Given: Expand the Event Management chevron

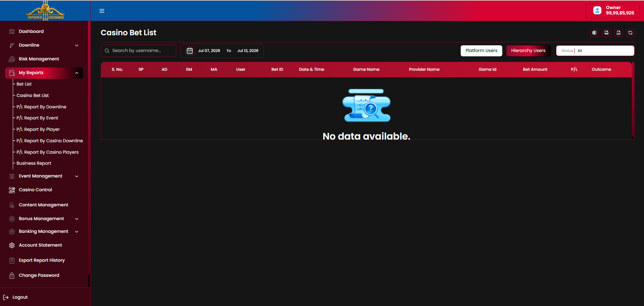Looking at the screenshot, I should click(77, 176).
